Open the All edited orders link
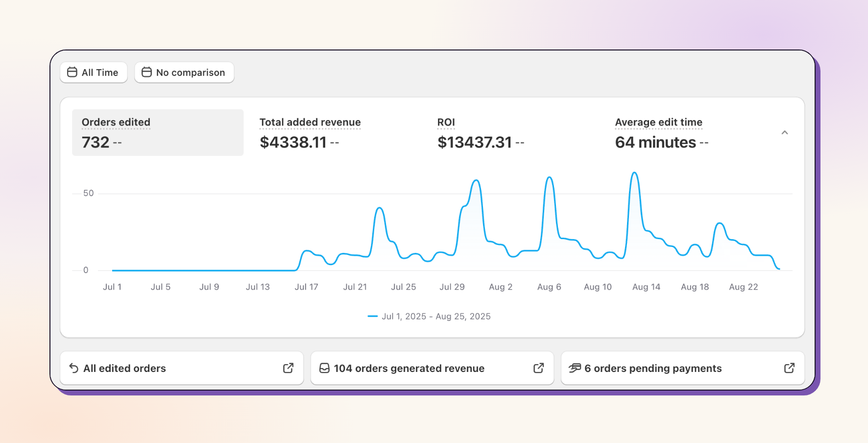This screenshot has height=443, width=868. tap(182, 368)
